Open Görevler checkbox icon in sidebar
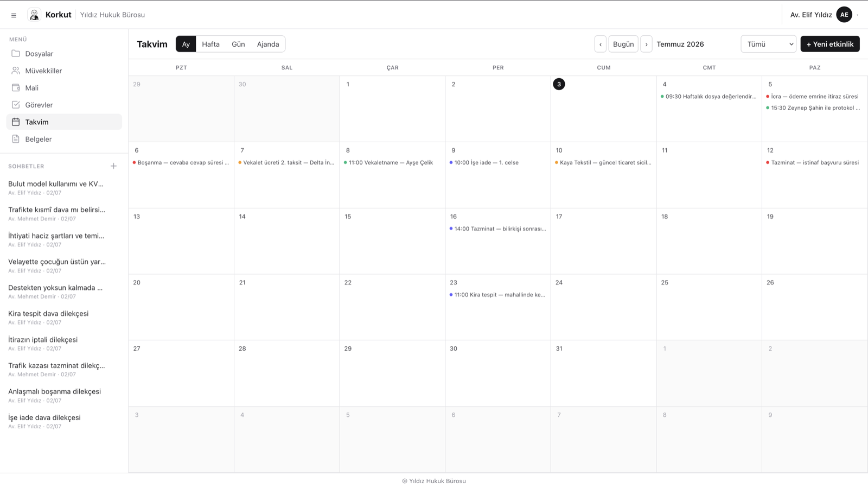This screenshot has height=488, width=868. pos(16,105)
